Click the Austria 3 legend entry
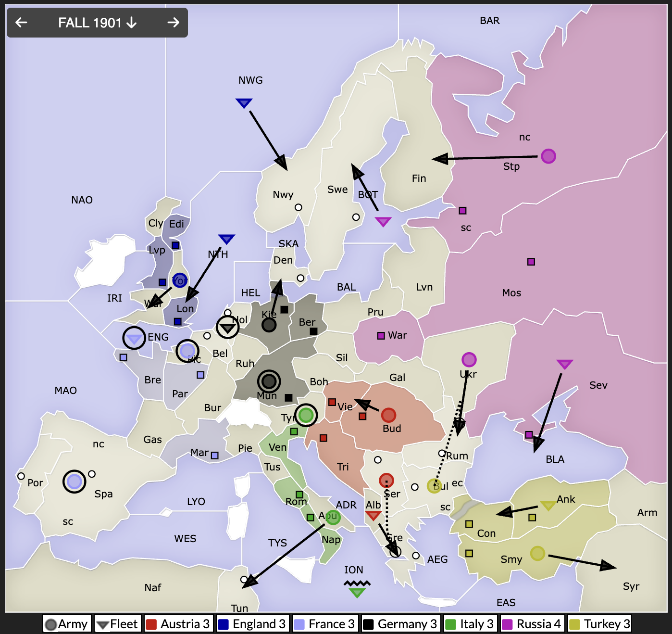This screenshot has height=634, width=672. tap(178, 624)
